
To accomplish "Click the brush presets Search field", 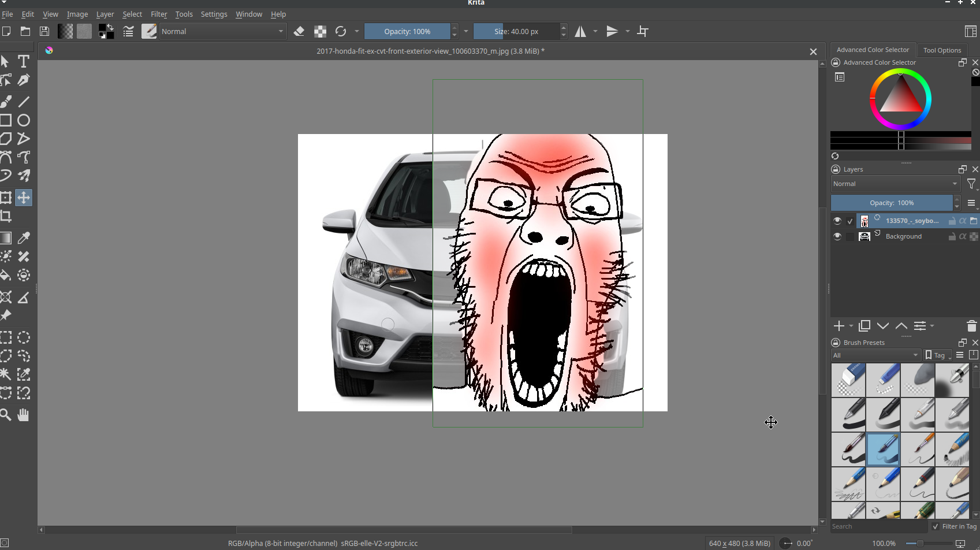I will (x=878, y=526).
